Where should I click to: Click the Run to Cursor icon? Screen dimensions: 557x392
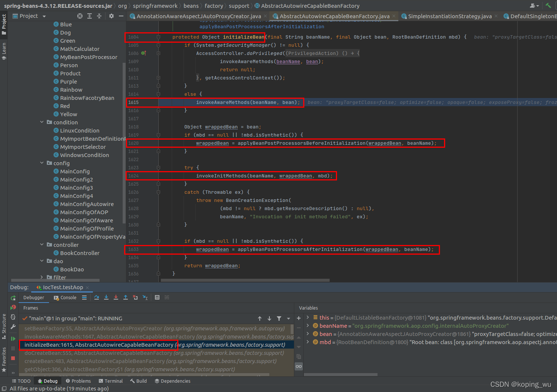pyautogui.click(x=145, y=297)
